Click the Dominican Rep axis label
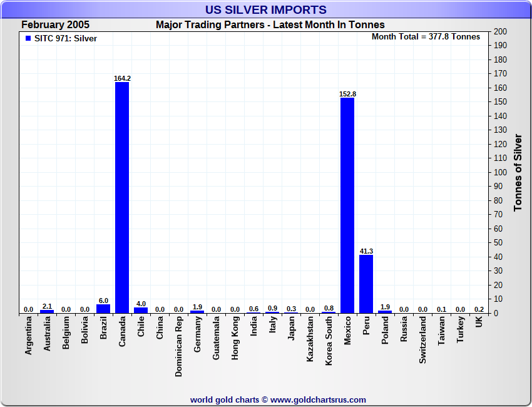The width and height of the screenshot is (532, 407). coord(178,346)
